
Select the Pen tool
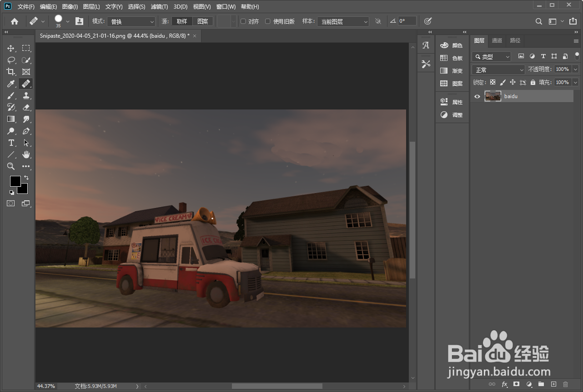26,131
